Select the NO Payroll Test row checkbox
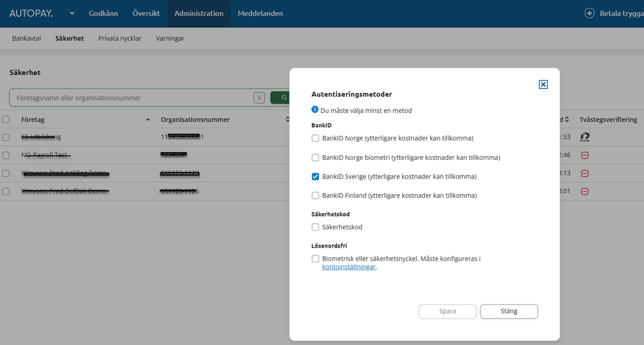 [6, 155]
